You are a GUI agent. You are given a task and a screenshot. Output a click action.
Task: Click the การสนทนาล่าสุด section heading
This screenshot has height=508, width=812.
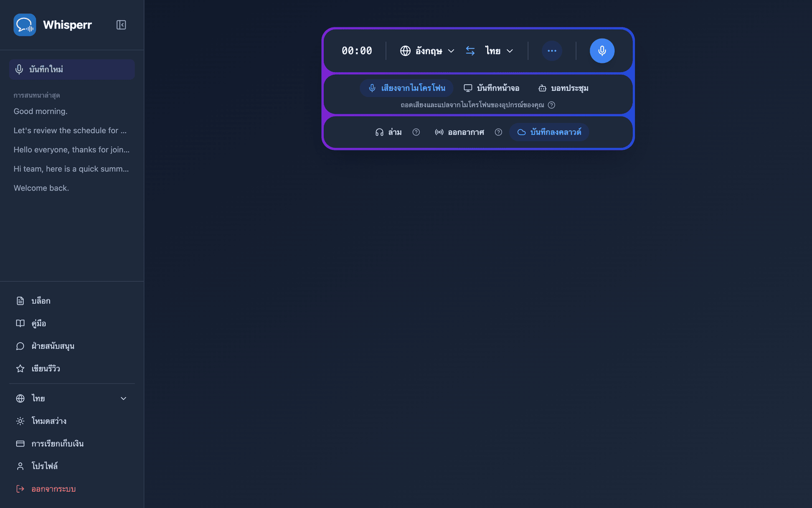37,95
